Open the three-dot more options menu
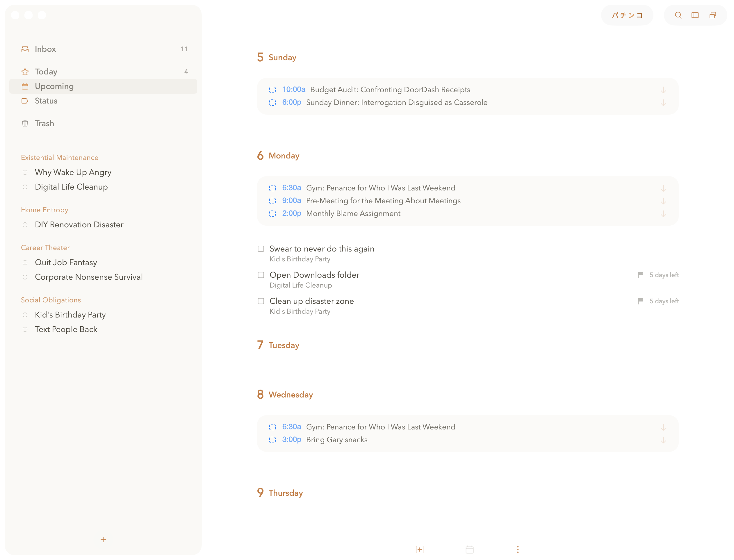The image size is (734, 560). [517, 549]
